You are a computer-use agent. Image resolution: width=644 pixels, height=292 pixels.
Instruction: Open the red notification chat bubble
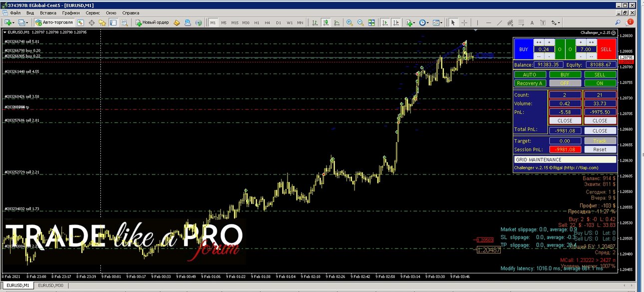click(629, 22)
